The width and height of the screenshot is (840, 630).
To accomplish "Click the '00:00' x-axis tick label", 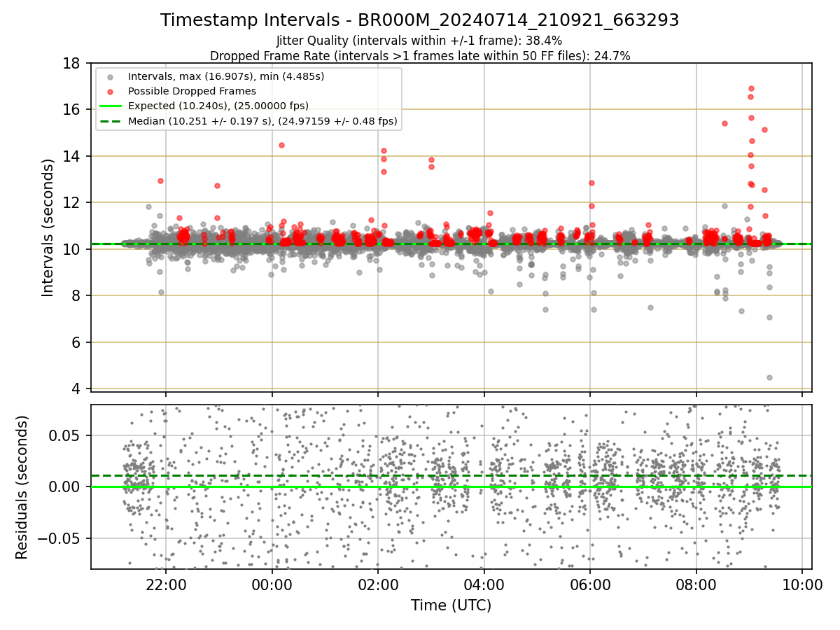I will [272, 584].
